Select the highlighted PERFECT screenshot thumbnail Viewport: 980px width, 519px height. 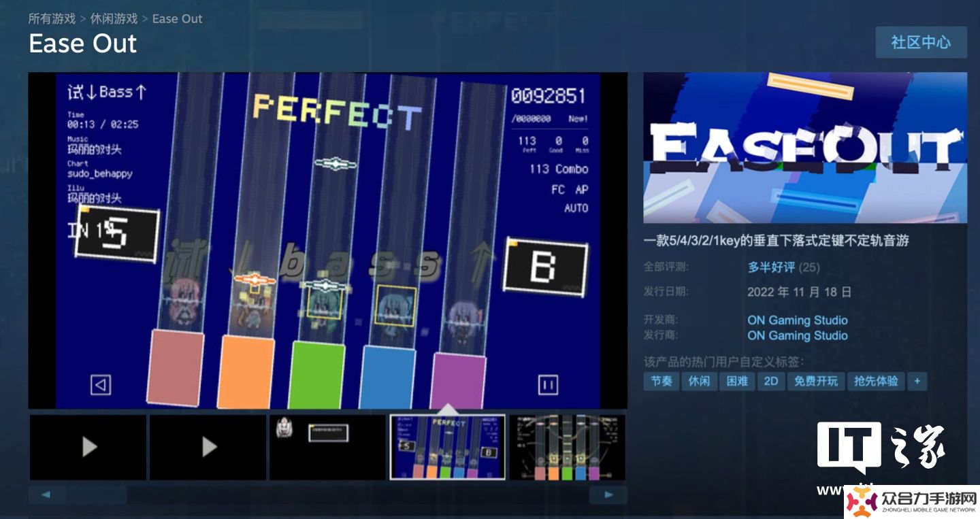click(448, 447)
